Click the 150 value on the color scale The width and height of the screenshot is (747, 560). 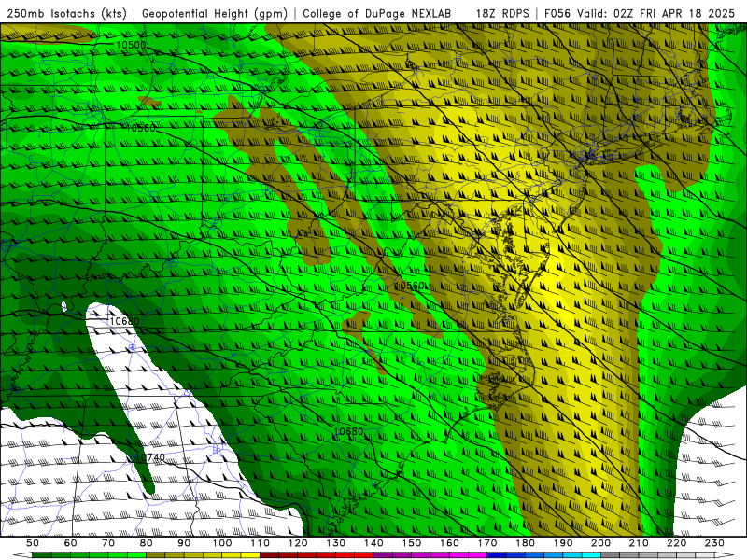point(412,543)
